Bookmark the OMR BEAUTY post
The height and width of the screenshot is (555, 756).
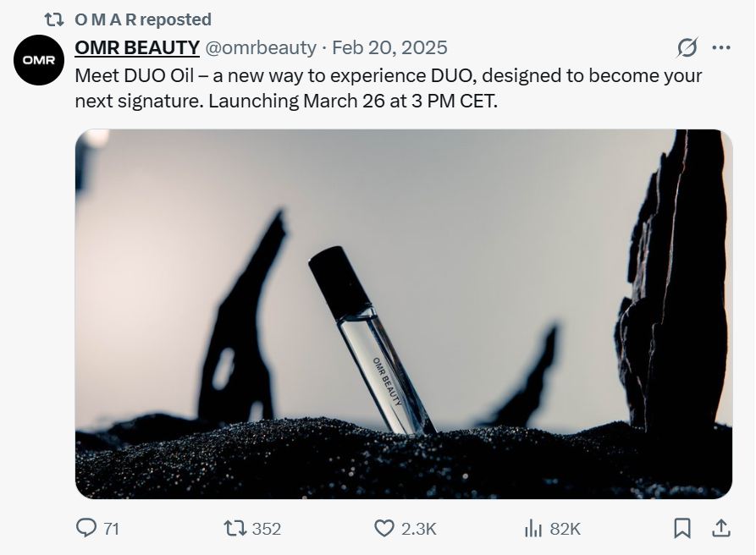[682, 528]
